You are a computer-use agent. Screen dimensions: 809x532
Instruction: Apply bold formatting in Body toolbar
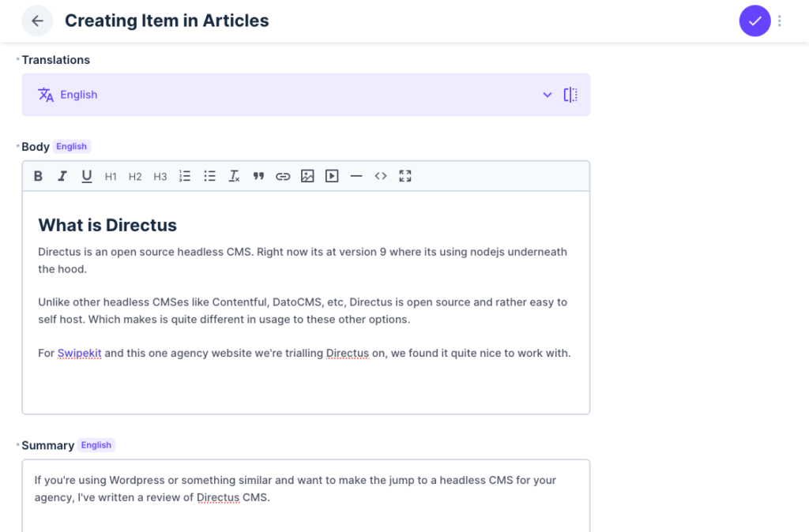click(38, 176)
